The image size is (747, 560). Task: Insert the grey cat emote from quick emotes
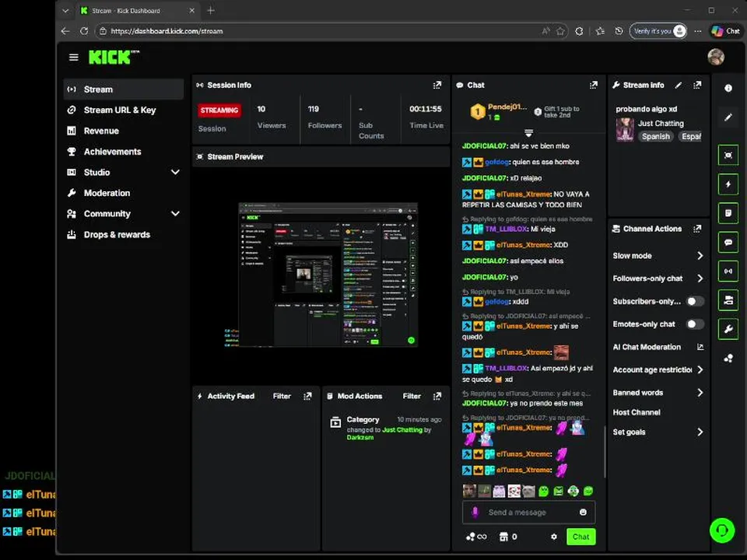(x=528, y=491)
